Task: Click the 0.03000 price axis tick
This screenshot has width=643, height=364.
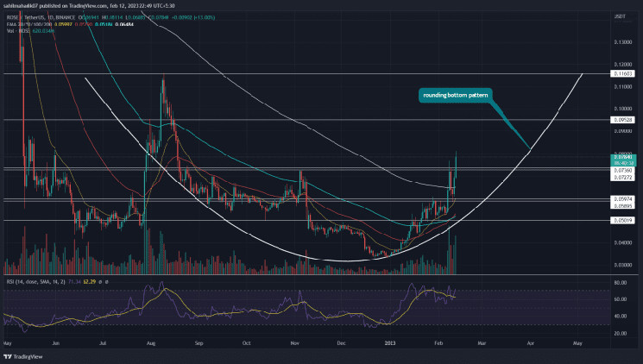Action: coord(623,265)
